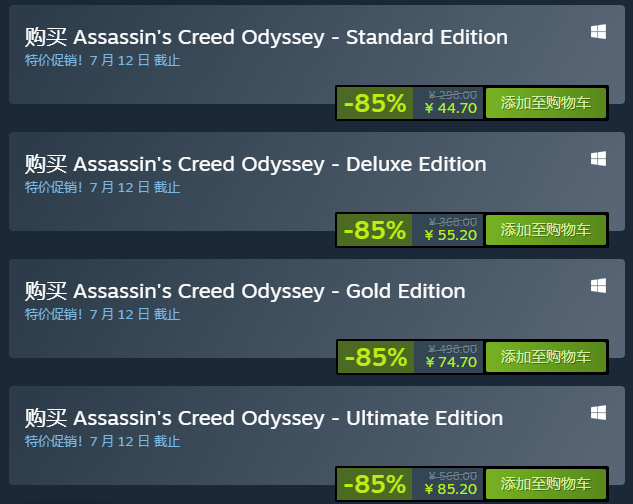Screen dimensions: 633x504
Task: Click the ¥ 74.70 sale price
Action: coord(451,363)
